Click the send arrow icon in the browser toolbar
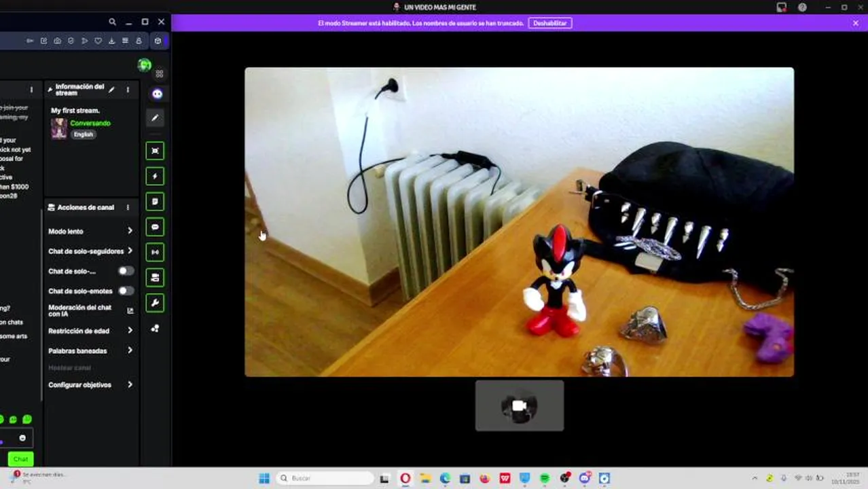 (84, 41)
